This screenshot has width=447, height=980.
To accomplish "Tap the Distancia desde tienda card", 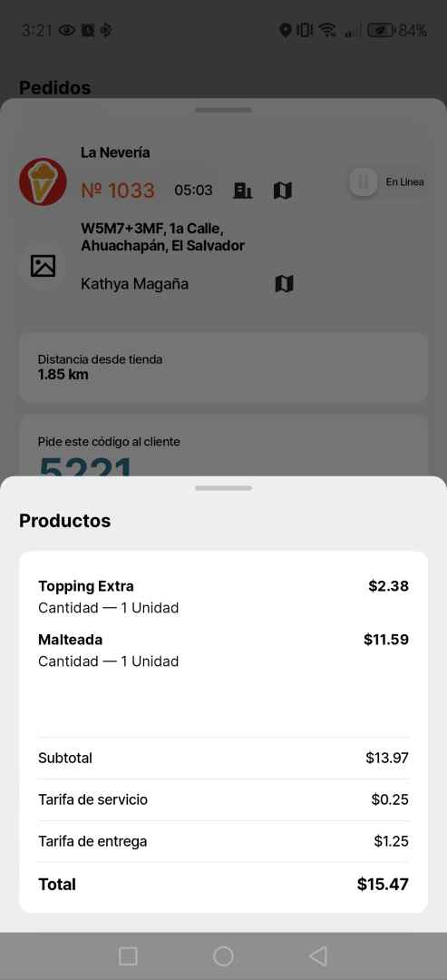I will click(223, 367).
